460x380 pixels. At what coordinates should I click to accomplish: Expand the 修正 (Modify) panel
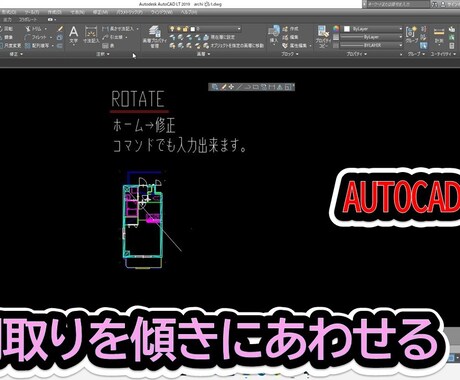(x=16, y=54)
